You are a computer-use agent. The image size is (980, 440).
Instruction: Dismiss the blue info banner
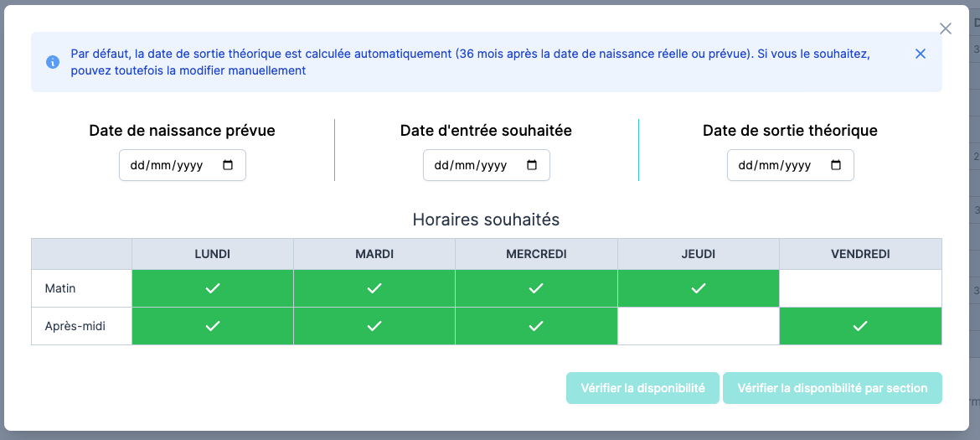point(921,54)
